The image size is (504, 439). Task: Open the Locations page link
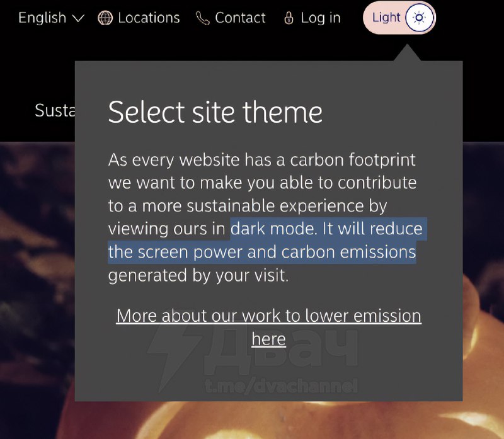point(149,18)
